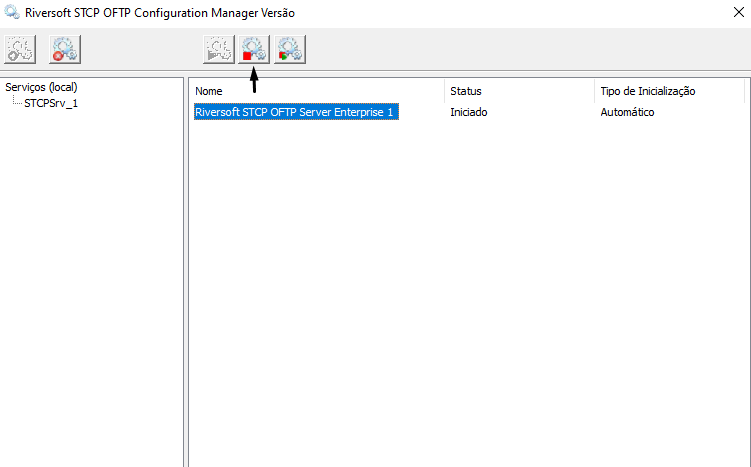Click the Iniciado status cell
The image size is (751, 467).
coord(468,112)
